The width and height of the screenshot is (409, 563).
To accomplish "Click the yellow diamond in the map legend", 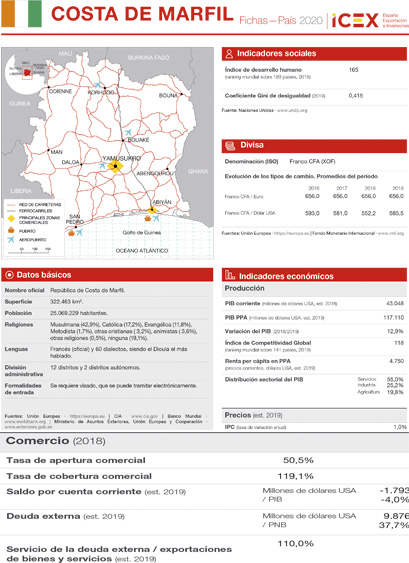I will pyautogui.click(x=11, y=218).
